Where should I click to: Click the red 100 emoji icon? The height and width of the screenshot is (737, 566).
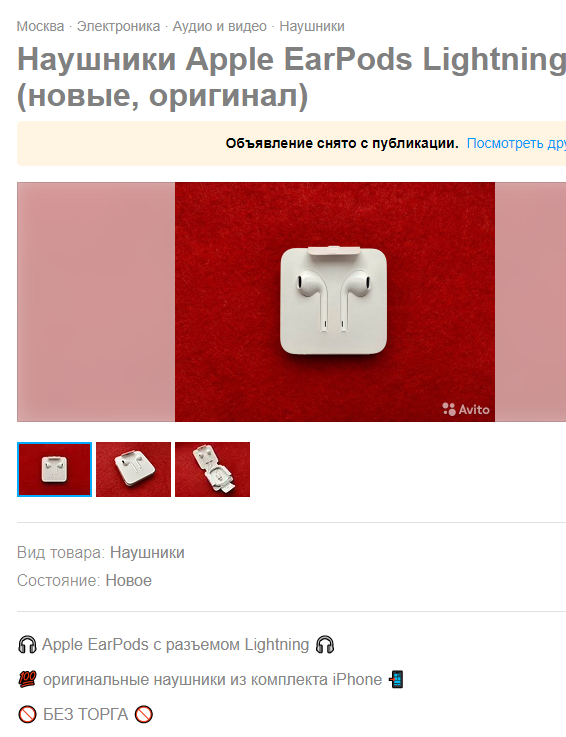pos(27,680)
